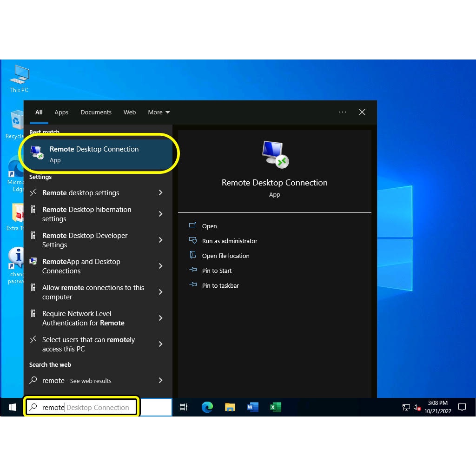This screenshot has width=476, height=476.
Task: Open the notification center icon
Action: tap(462, 407)
